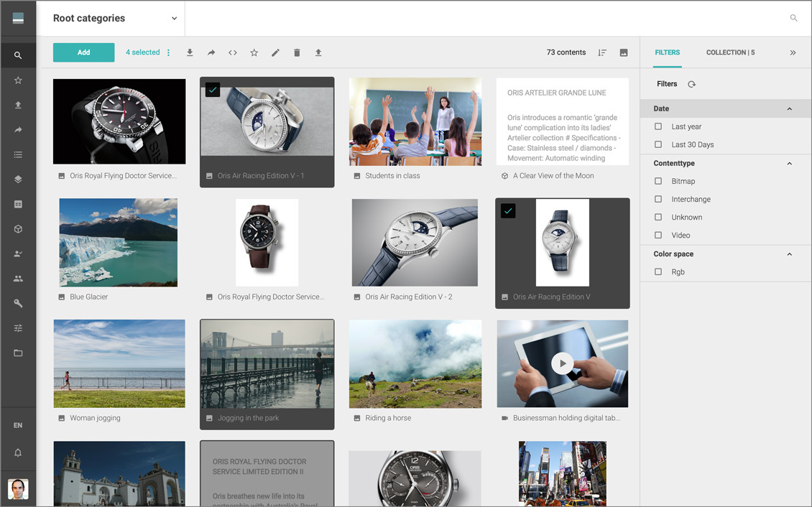The height and width of the screenshot is (507, 812).
Task: Open the users group icon in the sidebar
Action: point(18,279)
